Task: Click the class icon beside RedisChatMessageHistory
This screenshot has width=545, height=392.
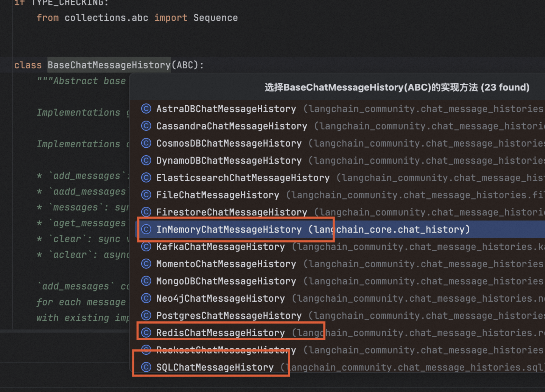Action: [x=146, y=333]
